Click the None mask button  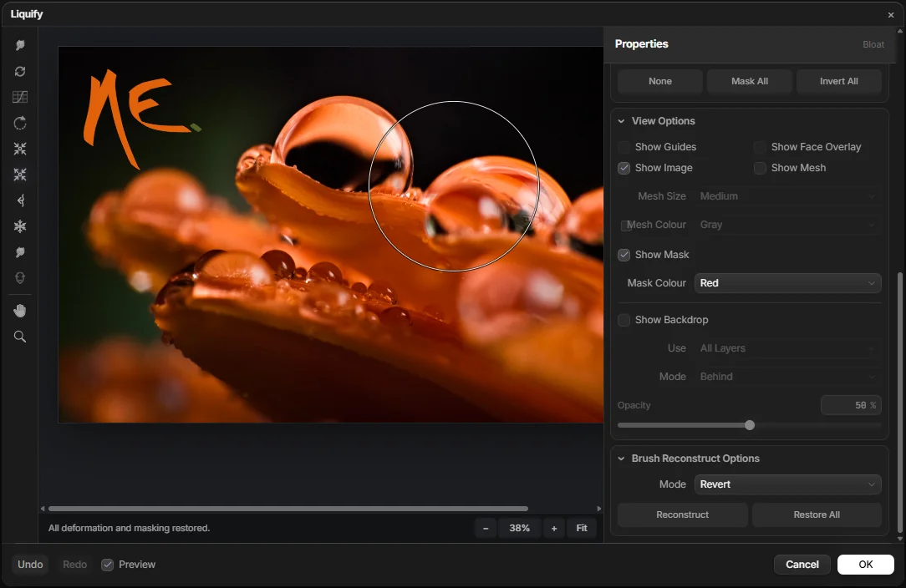pos(659,82)
